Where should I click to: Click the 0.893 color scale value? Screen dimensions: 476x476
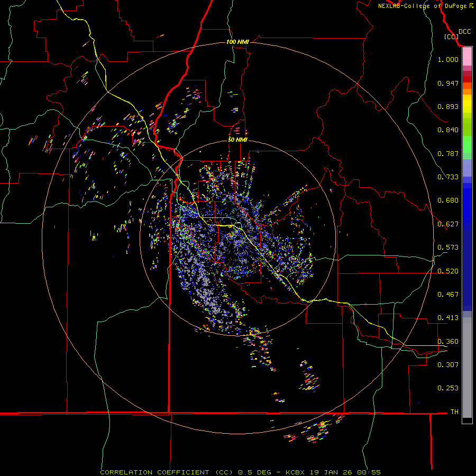pos(448,106)
